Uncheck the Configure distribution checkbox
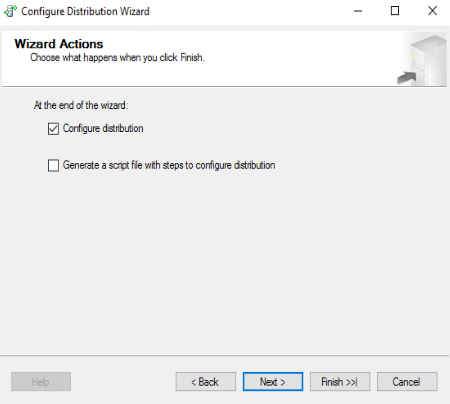Screen dimensions: 450x404 point(53,129)
